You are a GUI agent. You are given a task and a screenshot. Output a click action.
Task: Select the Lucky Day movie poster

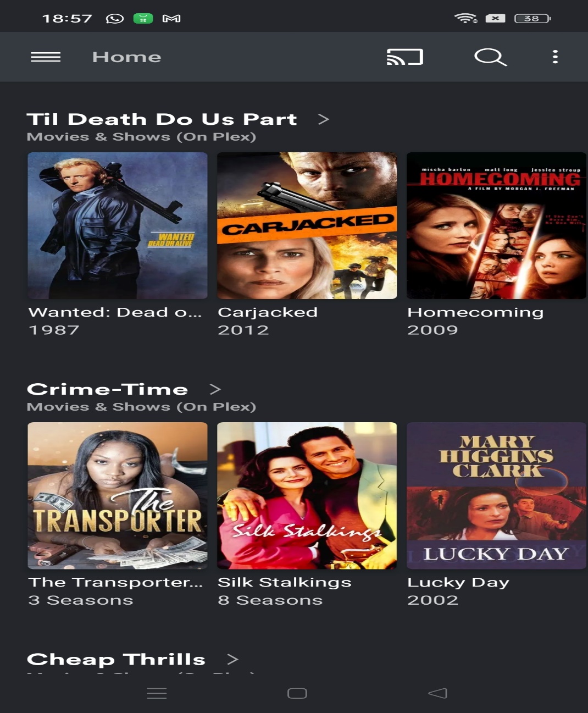coord(496,495)
